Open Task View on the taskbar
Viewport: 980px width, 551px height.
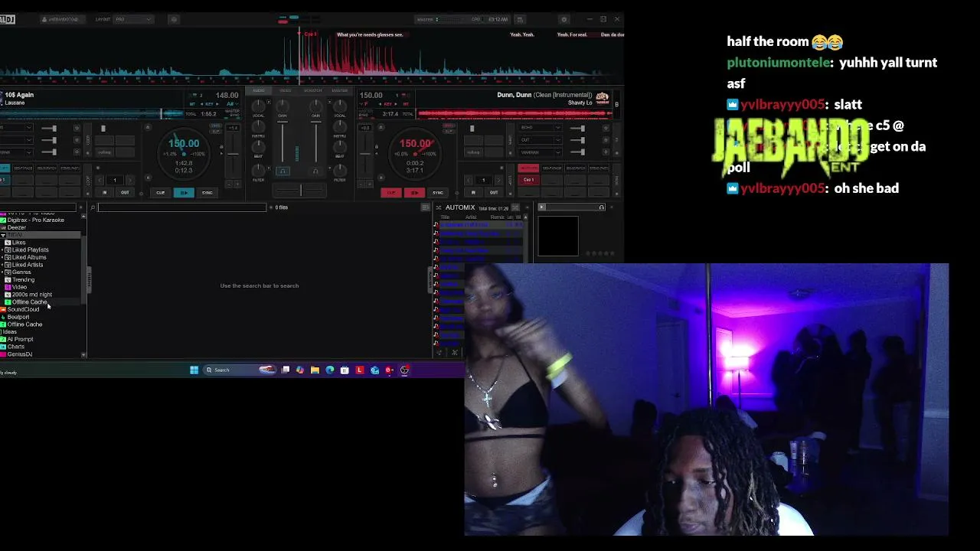pyautogui.click(x=286, y=370)
